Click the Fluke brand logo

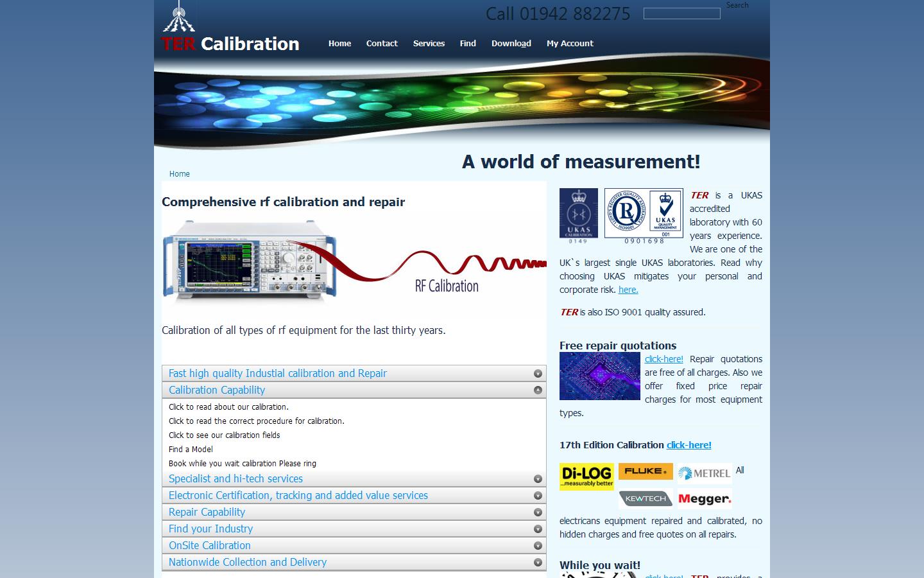click(x=646, y=471)
